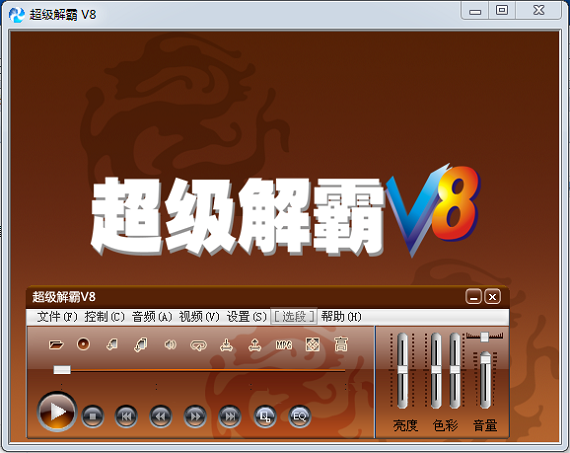Maximize the main 超级解霸 V8 window

(x=502, y=10)
